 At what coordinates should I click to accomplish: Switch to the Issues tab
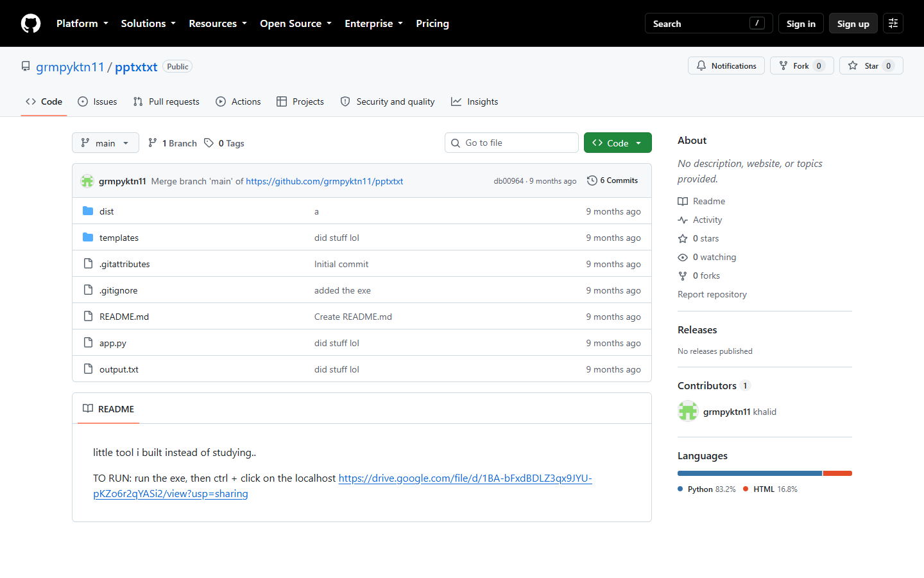click(x=98, y=101)
